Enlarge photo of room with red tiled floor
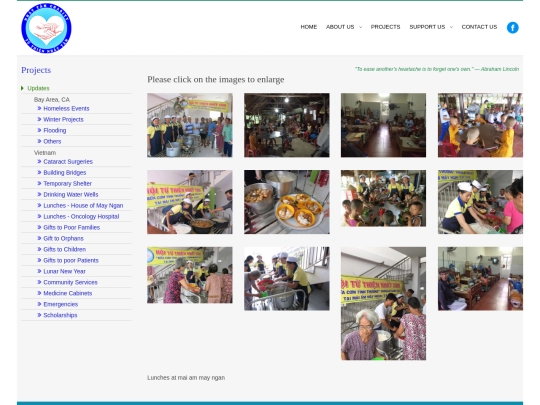Screen dimensions: 540x405 click(383, 125)
